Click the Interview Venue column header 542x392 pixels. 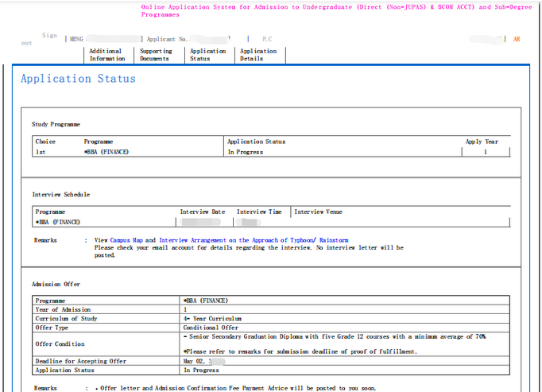click(318, 212)
